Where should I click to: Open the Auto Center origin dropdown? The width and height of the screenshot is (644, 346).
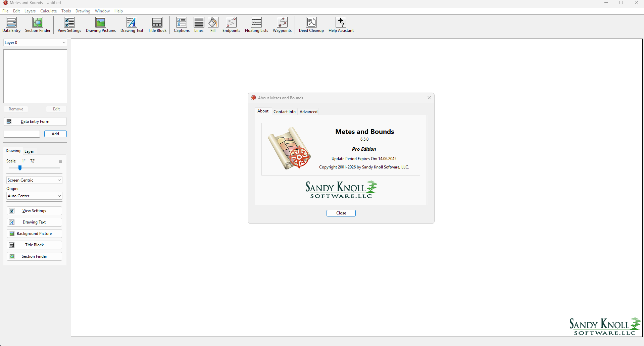(34, 196)
